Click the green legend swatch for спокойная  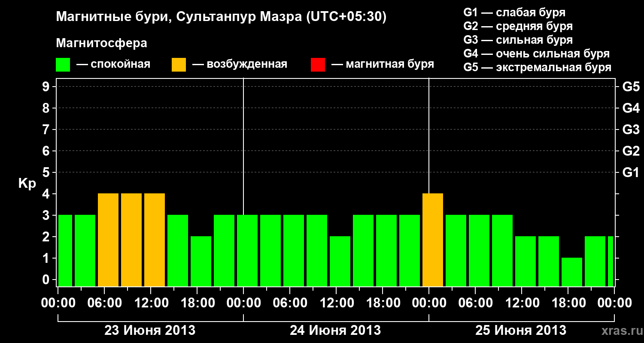63,65
